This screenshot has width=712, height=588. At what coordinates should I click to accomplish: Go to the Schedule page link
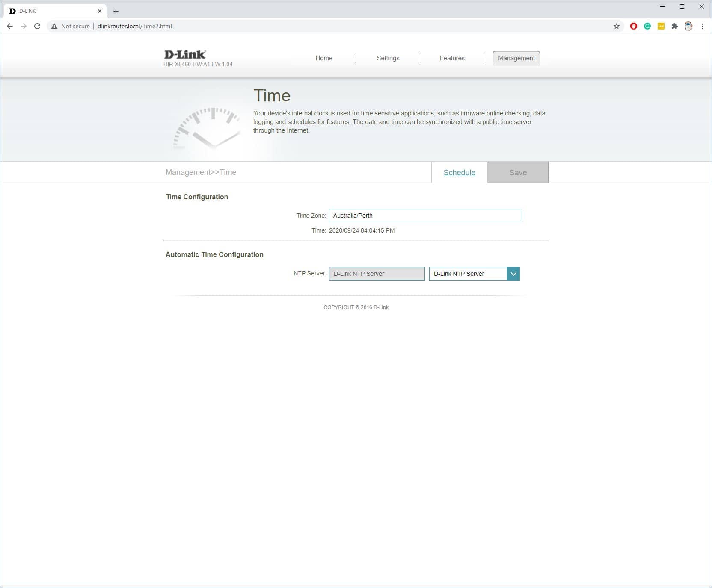coord(460,173)
